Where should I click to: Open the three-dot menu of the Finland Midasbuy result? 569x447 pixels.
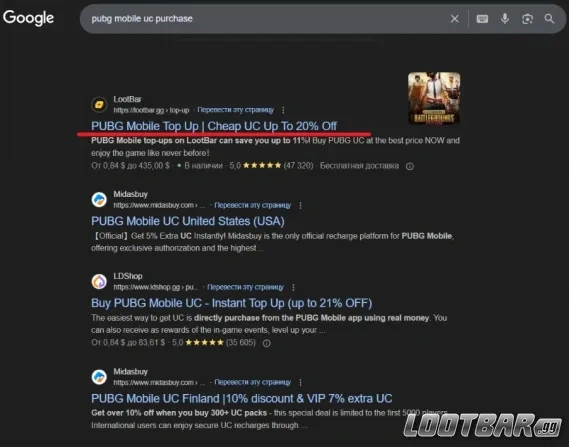pyautogui.click(x=300, y=382)
